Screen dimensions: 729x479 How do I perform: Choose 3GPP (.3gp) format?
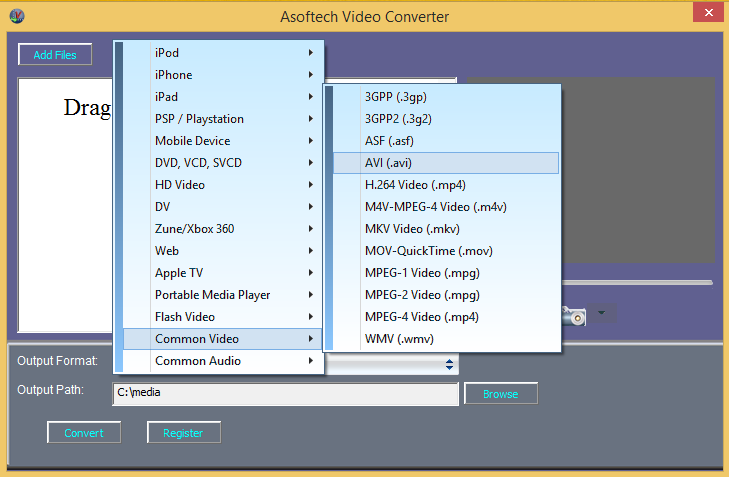click(x=446, y=97)
